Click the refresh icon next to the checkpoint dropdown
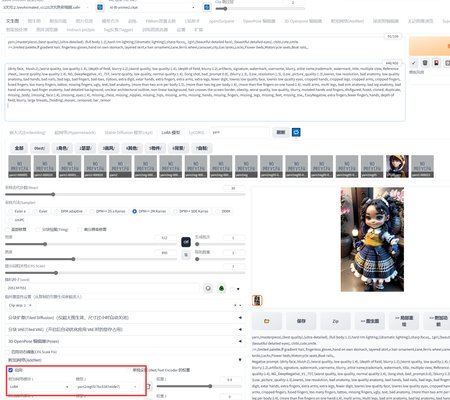The image size is (450, 400). 100,7
